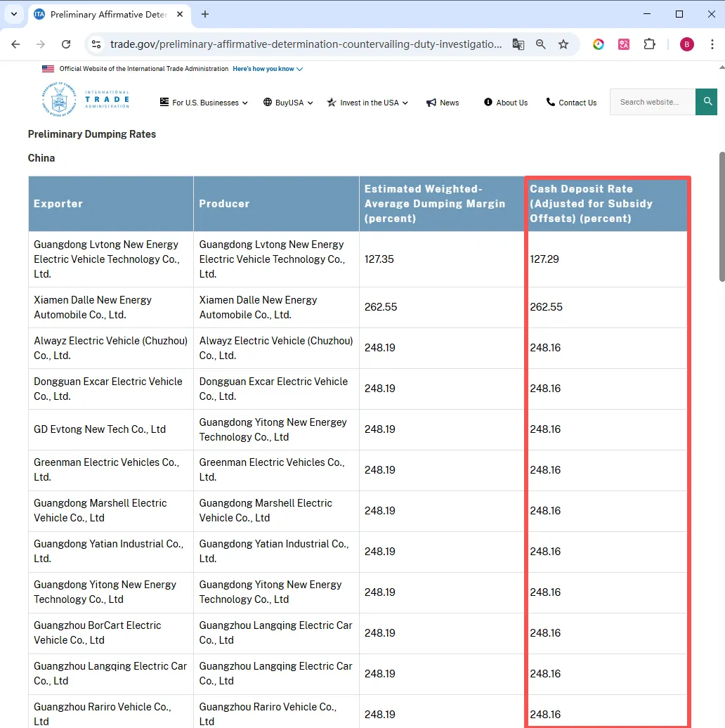The image size is (725, 728).
Task: Expand the For U.S. Businesses dropdown
Action: (x=204, y=103)
